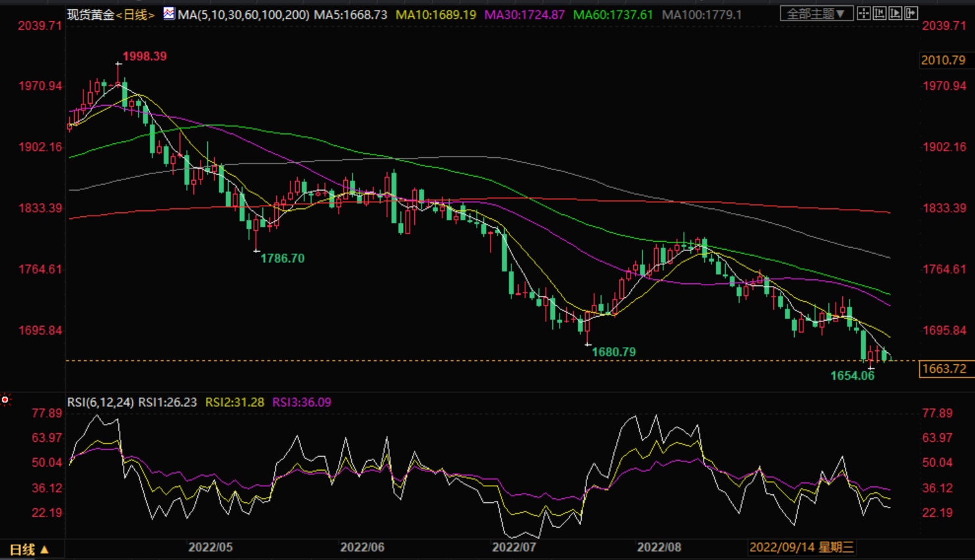Click the MA indicator chart icon
975x560 pixels.
point(169,13)
